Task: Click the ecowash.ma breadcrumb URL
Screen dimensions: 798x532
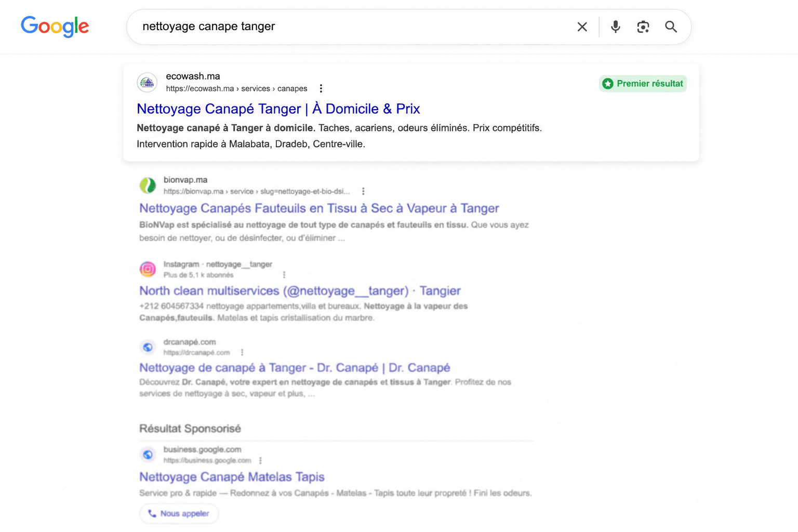Action: [x=236, y=89]
